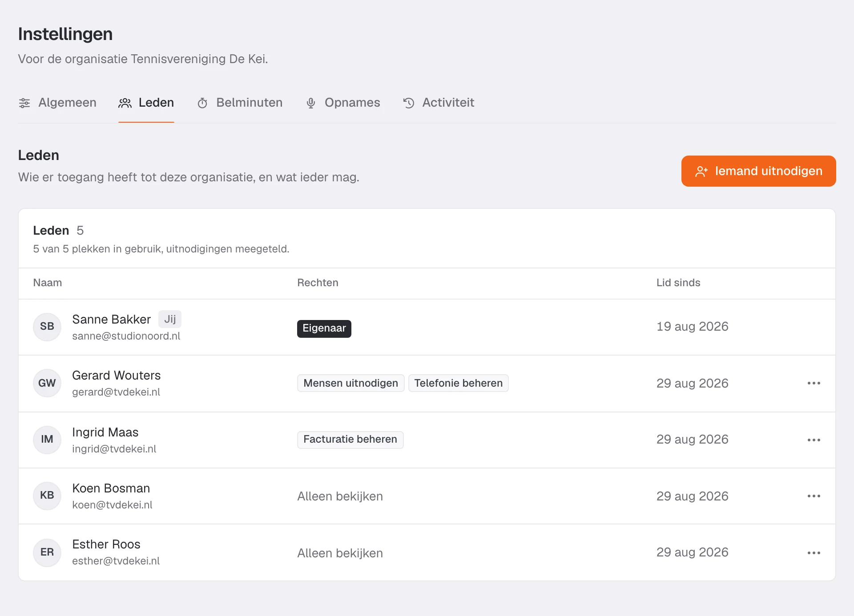Viewport: 854px width, 616px height.
Task: Click Iemand uitnodigen button
Action: [x=758, y=171]
